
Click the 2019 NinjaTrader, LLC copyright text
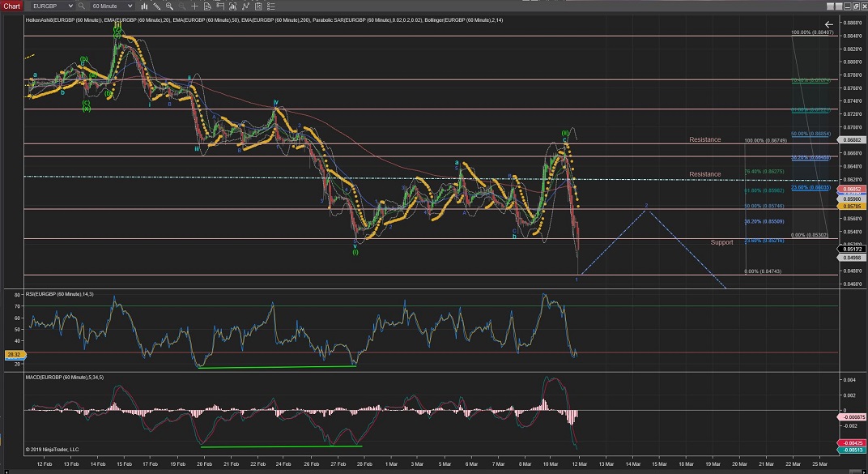coord(52,450)
